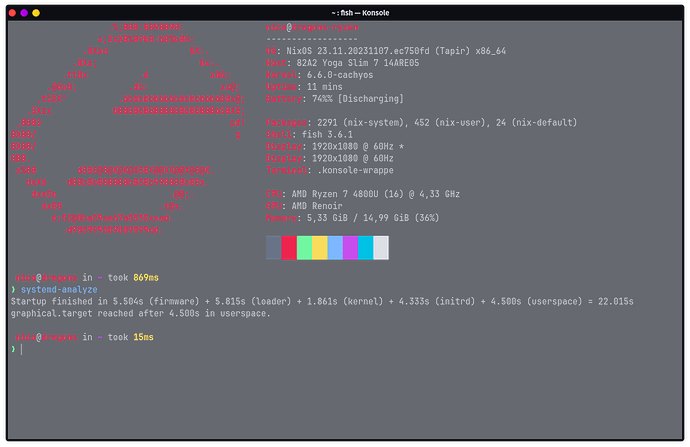
Task: Click the cyan color block in palette
Action: click(x=365, y=248)
